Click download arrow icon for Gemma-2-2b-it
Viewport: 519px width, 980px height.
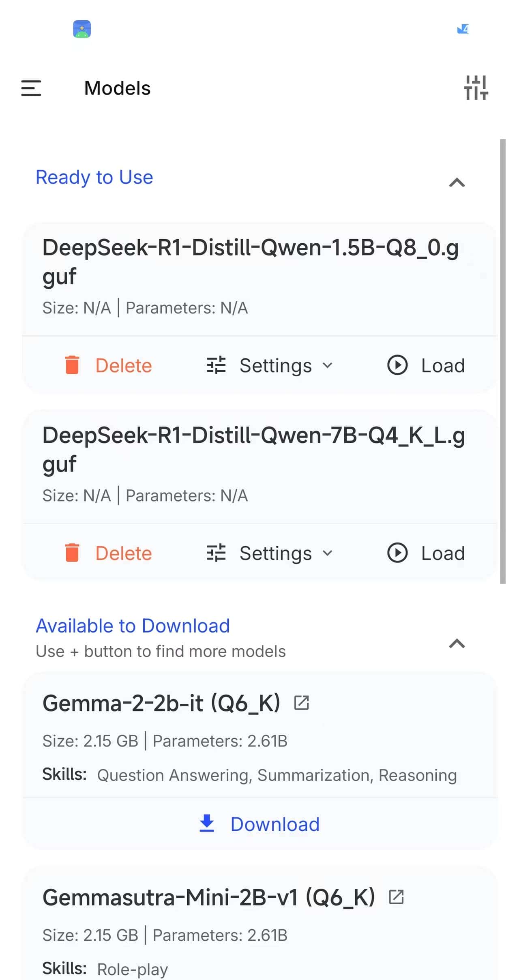click(207, 823)
